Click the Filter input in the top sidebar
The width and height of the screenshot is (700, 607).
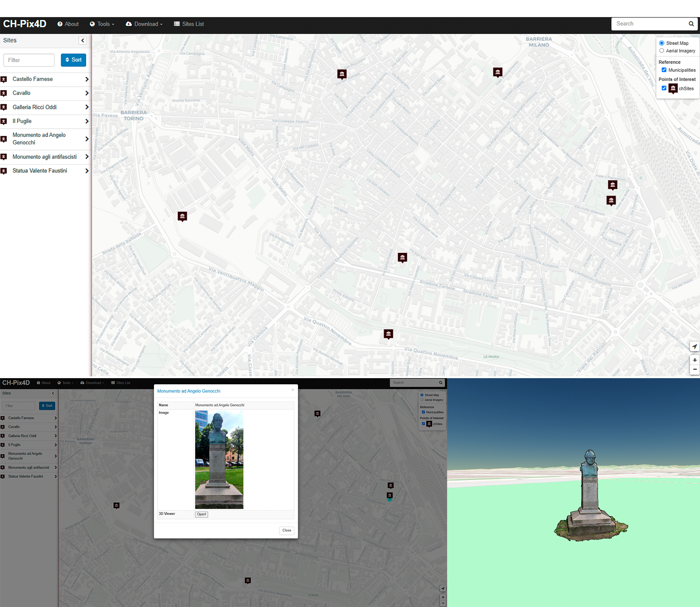(29, 60)
